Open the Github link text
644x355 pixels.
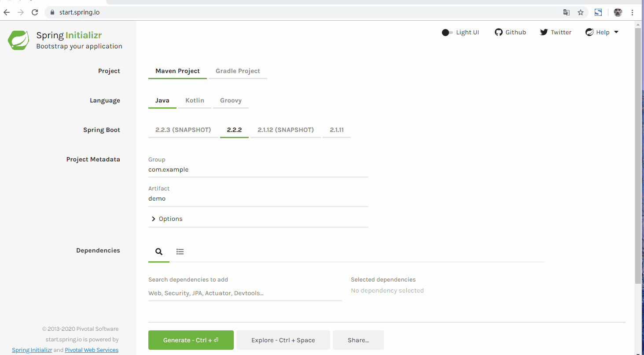click(515, 32)
